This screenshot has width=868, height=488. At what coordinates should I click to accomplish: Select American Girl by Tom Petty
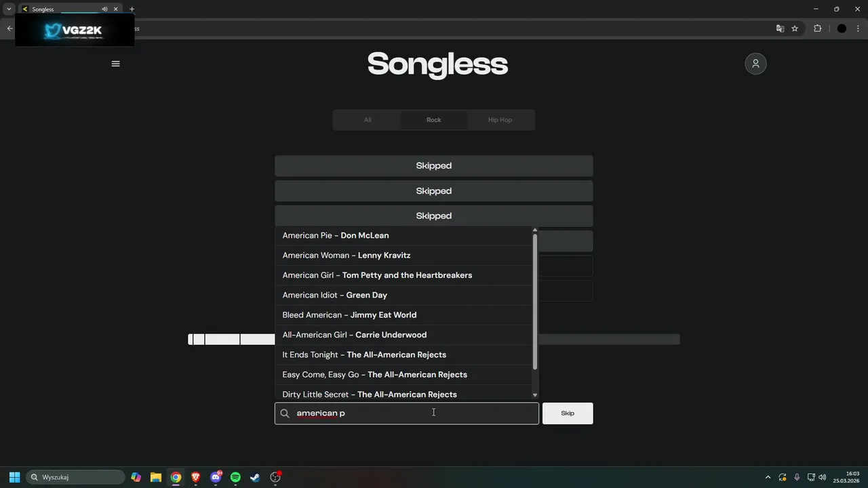(x=403, y=275)
